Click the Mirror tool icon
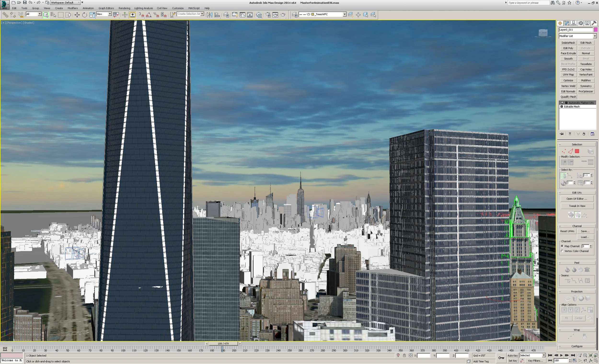Screen dimensions: 599x364 click(x=209, y=15)
